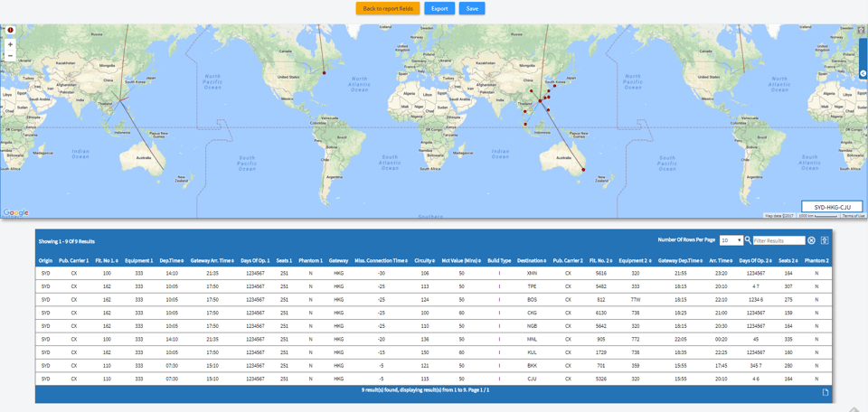Viewport: 868px width, 412px height.
Task: Toggle full-screen map view icon
Action: click(862, 31)
